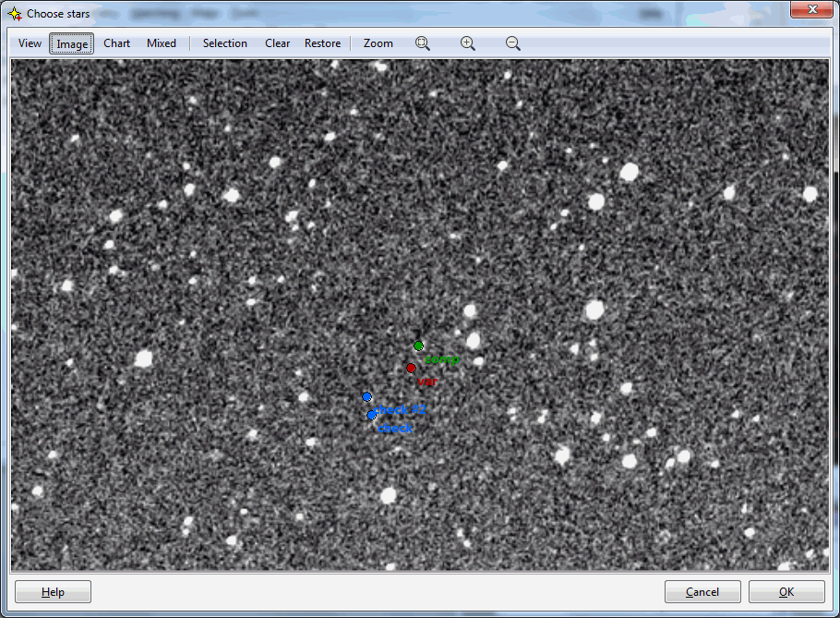Click the 'check #2' label text

click(401, 409)
